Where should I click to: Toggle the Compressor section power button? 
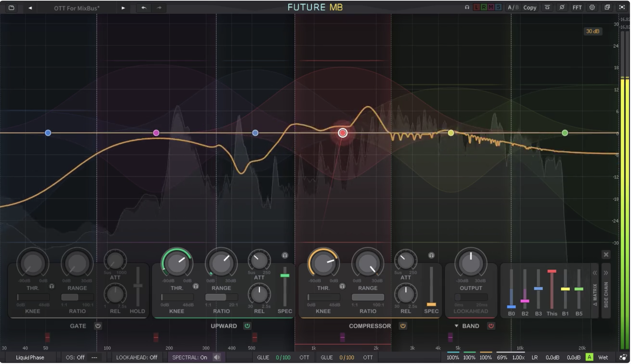tap(403, 326)
